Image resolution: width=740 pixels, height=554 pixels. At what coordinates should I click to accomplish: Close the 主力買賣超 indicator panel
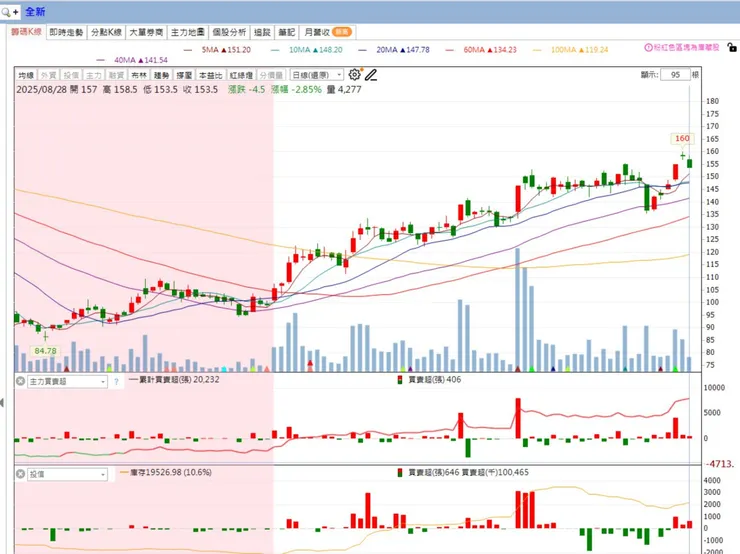click(20, 381)
